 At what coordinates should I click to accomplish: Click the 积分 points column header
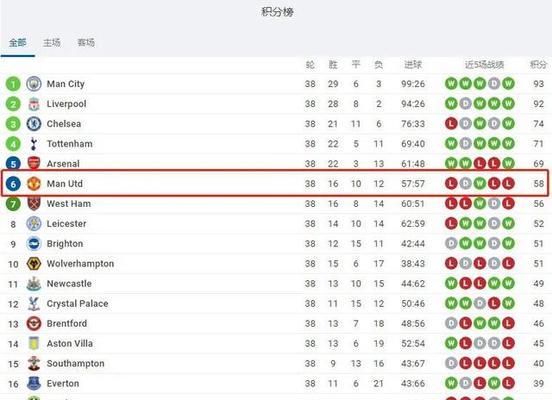539,64
